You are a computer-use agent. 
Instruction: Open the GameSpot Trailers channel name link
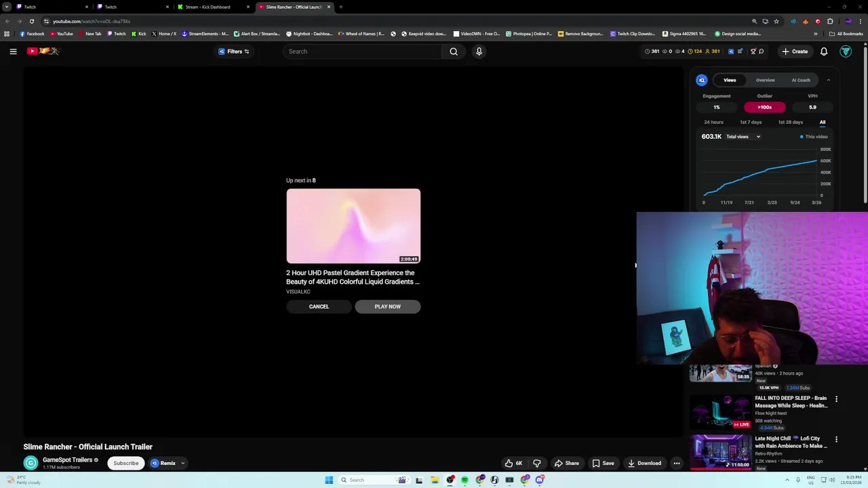click(x=67, y=460)
